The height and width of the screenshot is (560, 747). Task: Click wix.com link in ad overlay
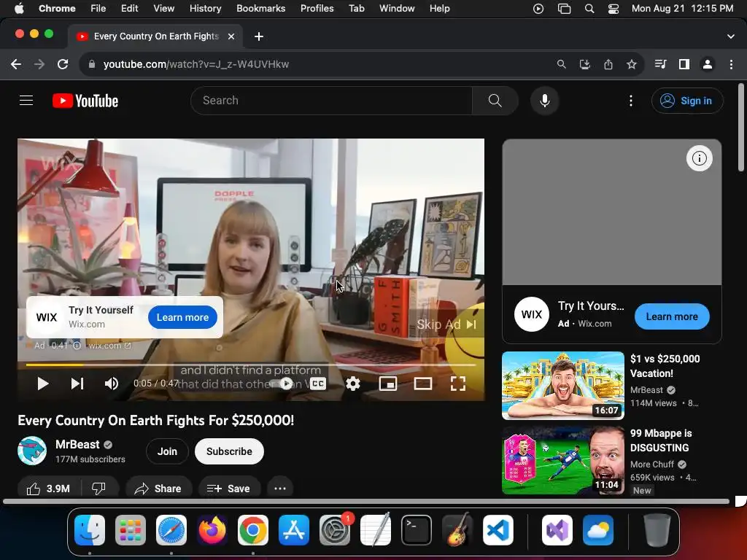[x=109, y=345]
